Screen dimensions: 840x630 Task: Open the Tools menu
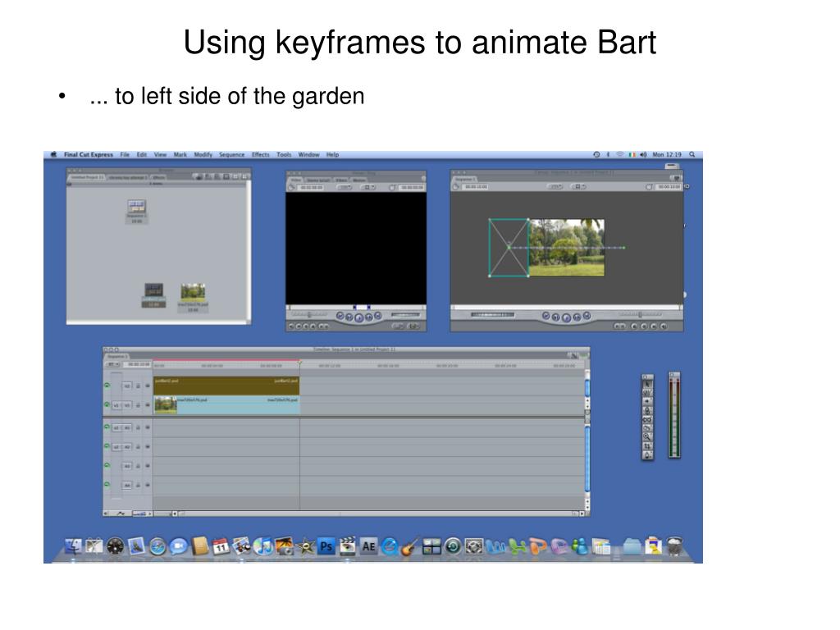click(284, 154)
